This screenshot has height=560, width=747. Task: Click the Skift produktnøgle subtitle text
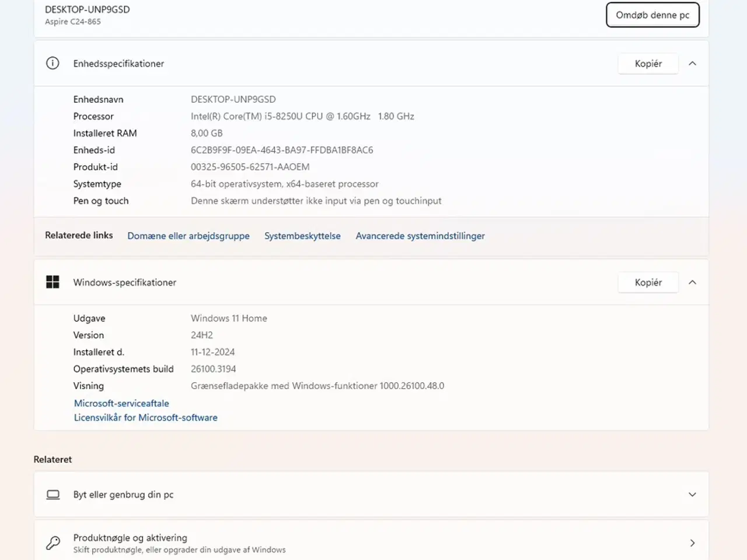179,550
